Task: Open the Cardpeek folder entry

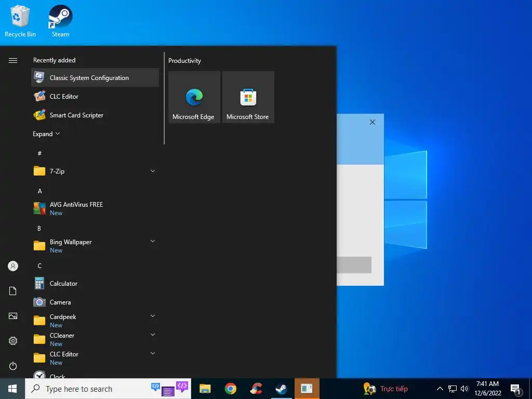Action: tap(95, 321)
